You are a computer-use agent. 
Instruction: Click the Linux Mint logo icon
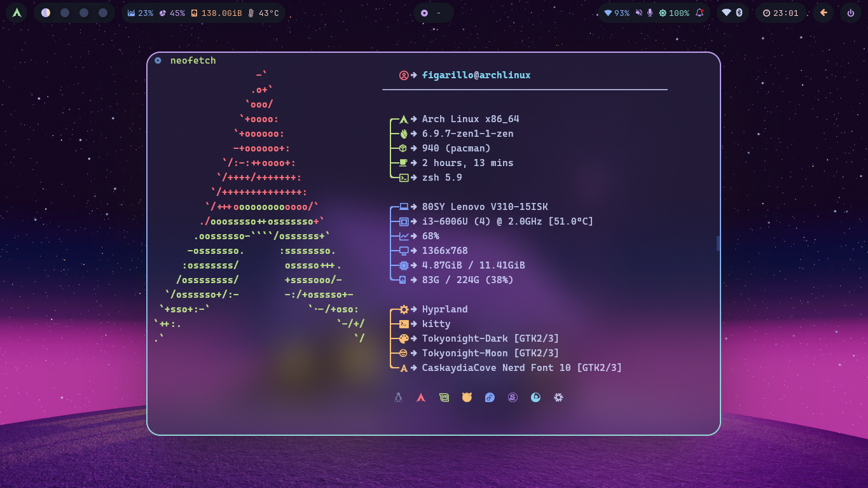444,397
